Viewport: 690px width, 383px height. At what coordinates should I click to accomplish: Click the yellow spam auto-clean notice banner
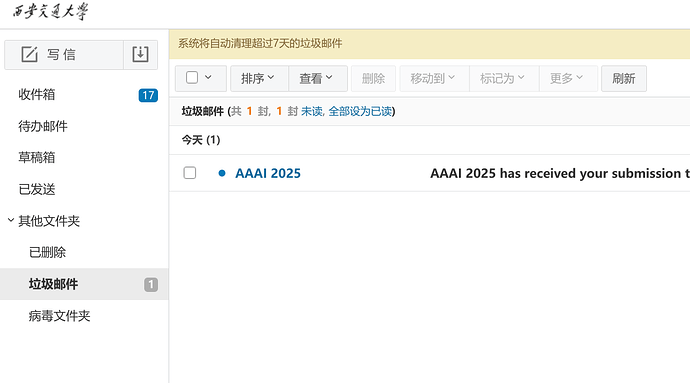click(x=429, y=44)
